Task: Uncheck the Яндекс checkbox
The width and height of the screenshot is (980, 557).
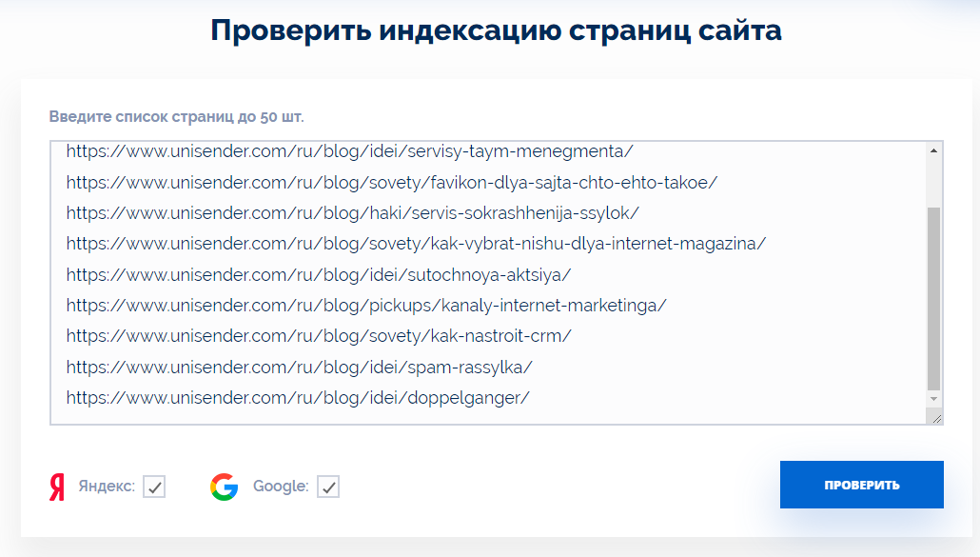Action: (154, 487)
